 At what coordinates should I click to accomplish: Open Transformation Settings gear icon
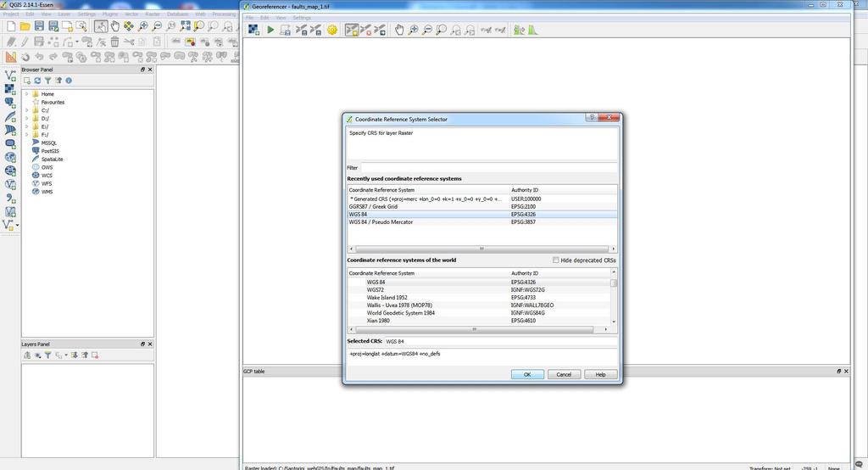coord(332,30)
